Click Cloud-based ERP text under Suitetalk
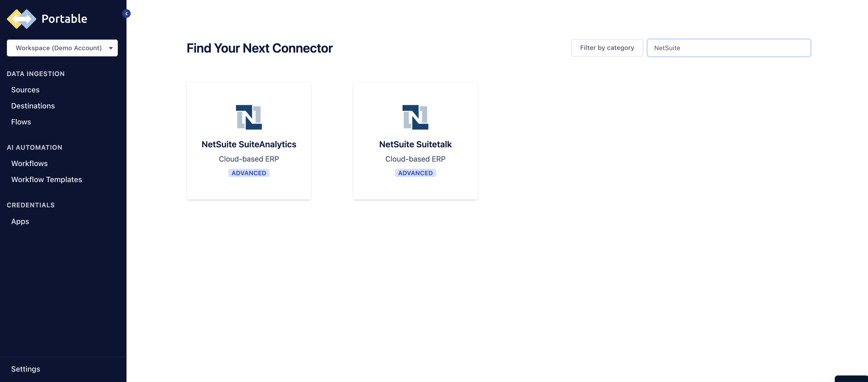Image resolution: width=868 pixels, height=382 pixels. (x=415, y=159)
